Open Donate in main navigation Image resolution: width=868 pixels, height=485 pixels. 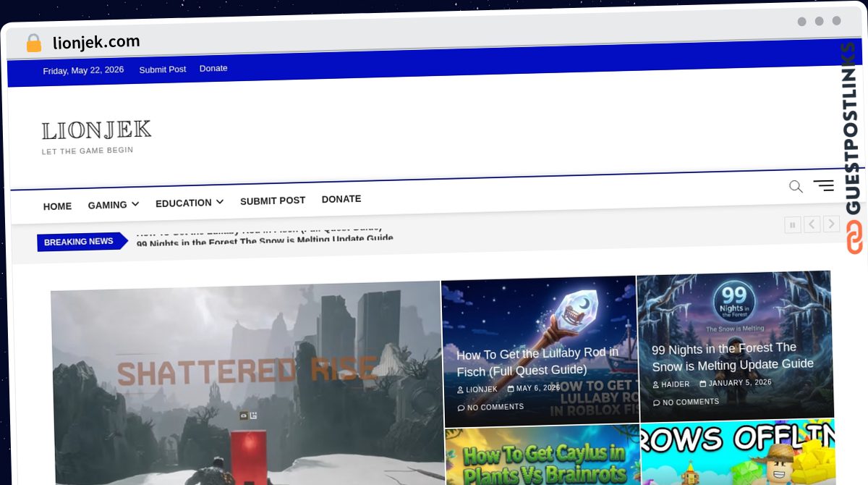pos(341,198)
